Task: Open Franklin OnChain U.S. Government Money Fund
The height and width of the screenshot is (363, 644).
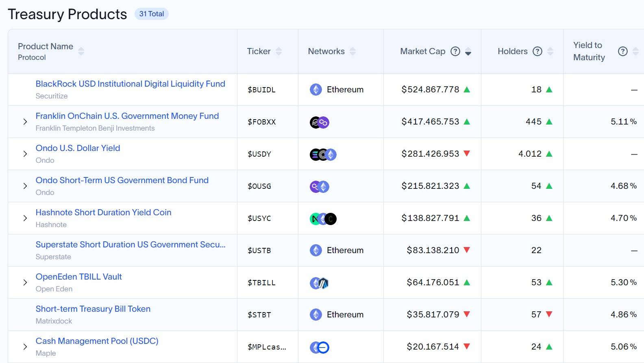Action: [x=127, y=116]
